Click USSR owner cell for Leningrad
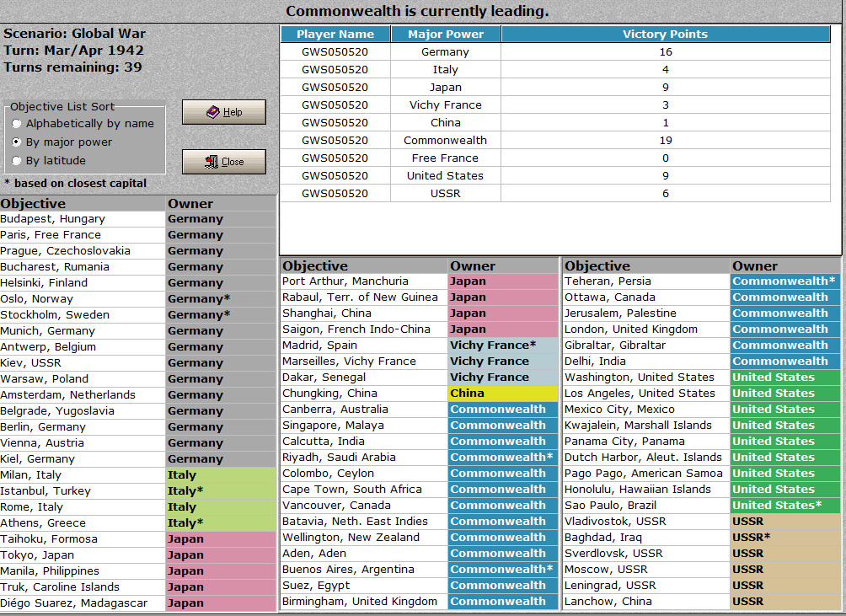Screen dimensions: 846x616 [x=785, y=586]
